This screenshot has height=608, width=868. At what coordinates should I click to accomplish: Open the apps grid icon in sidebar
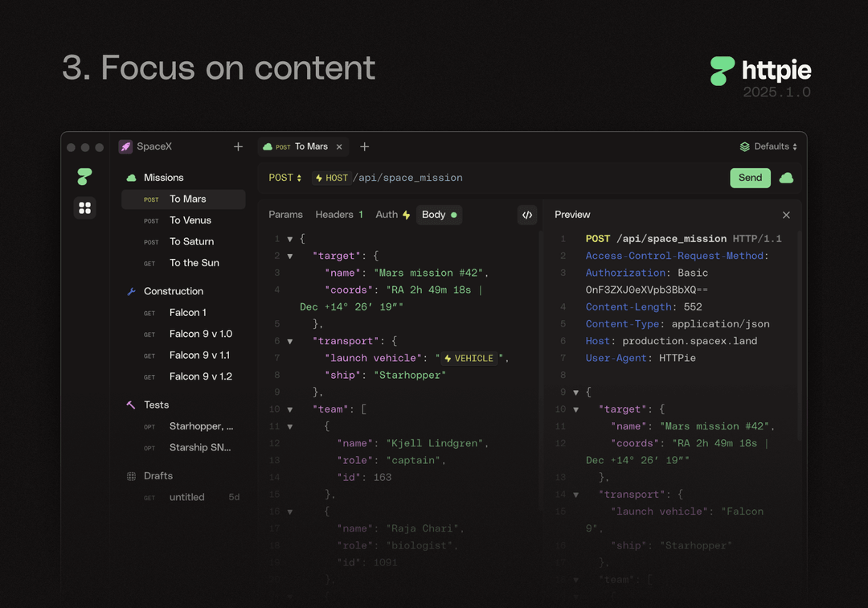click(x=84, y=207)
